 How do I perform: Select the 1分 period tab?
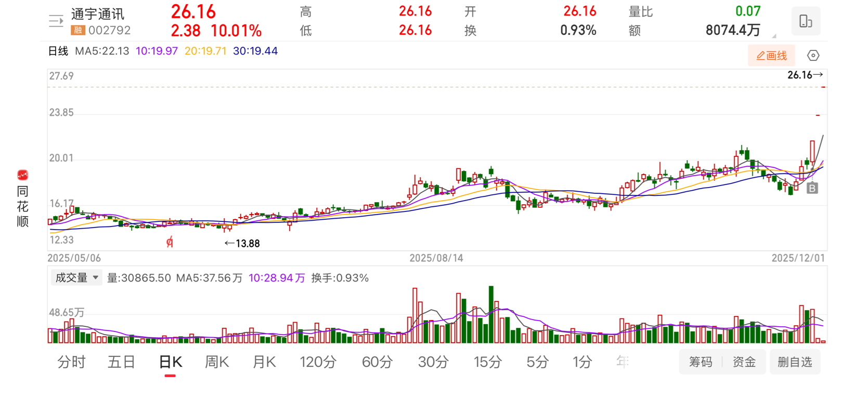tap(582, 362)
